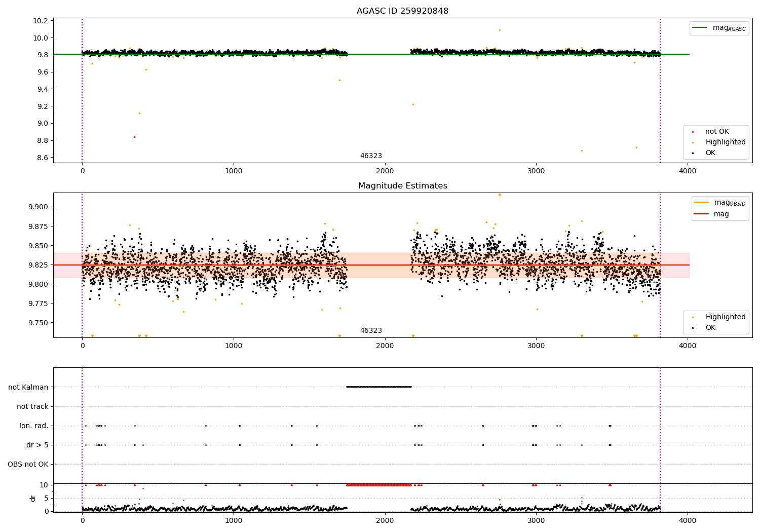Click the green mag AGASC legend line
The image size is (760, 532).
click(700, 28)
